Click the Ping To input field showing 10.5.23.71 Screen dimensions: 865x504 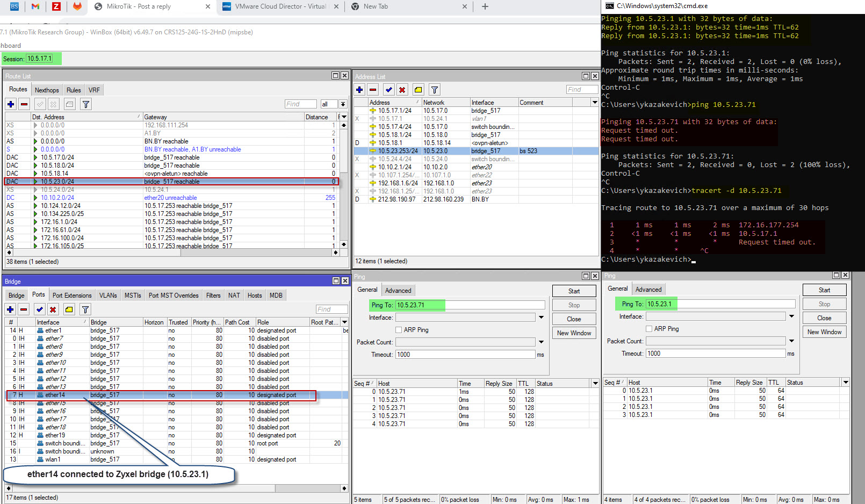click(419, 305)
